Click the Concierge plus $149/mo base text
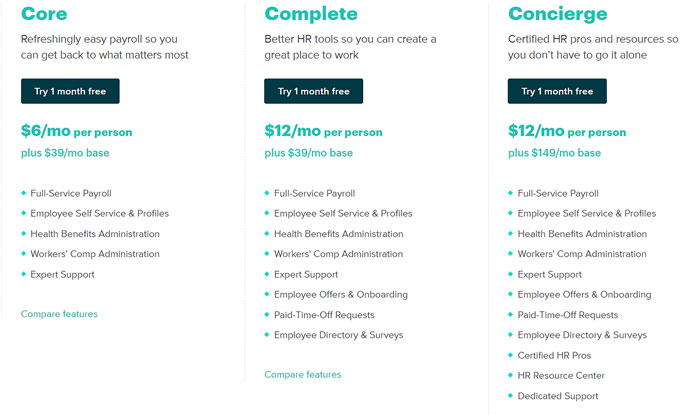The height and width of the screenshot is (415, 696). point(554,153)
